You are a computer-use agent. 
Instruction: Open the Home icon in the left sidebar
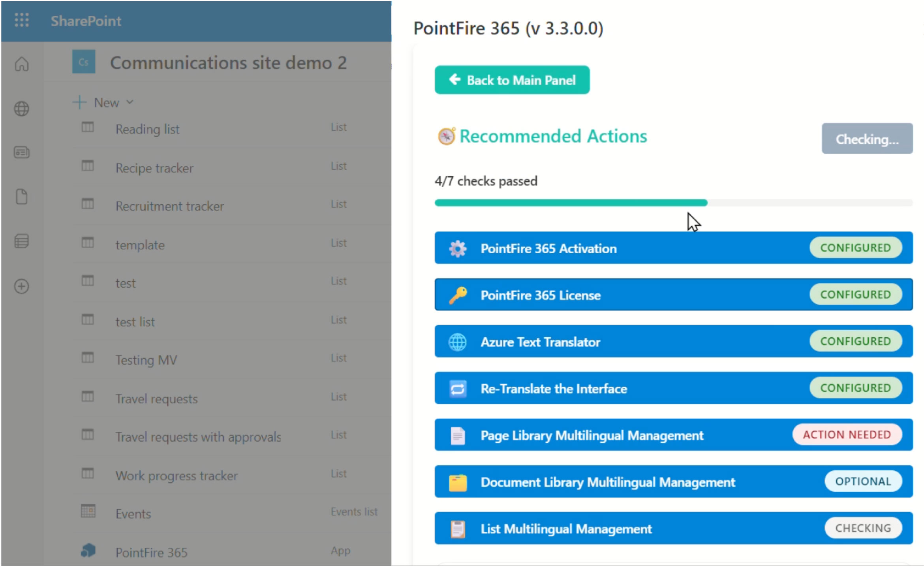click(x=21, y=64)
